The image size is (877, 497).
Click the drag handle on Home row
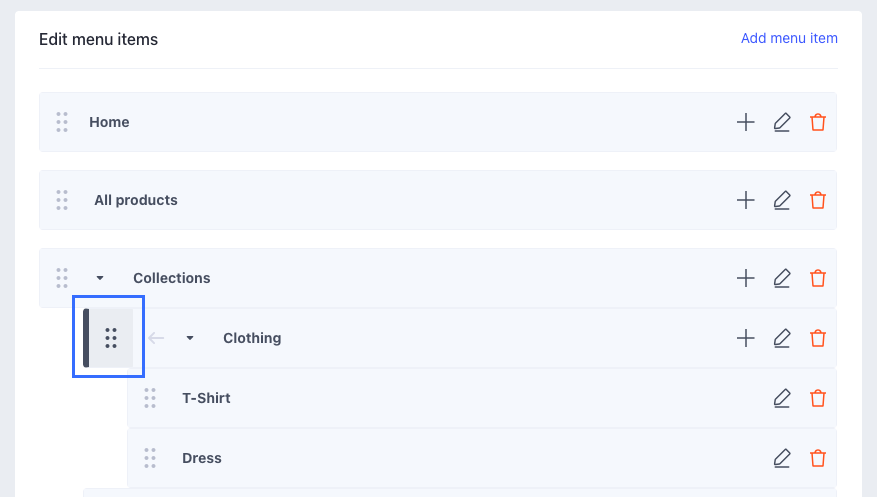tap(62, 122)
